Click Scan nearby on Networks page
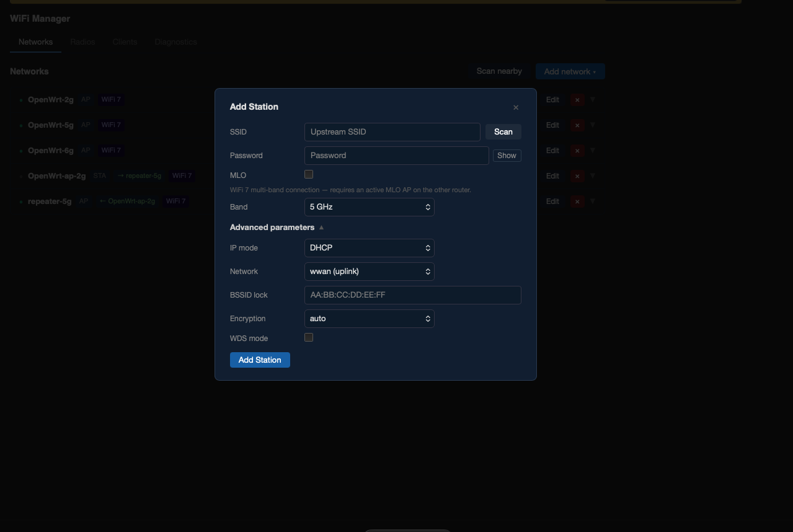Screen dimensions: 793x532 click(499, 71)
